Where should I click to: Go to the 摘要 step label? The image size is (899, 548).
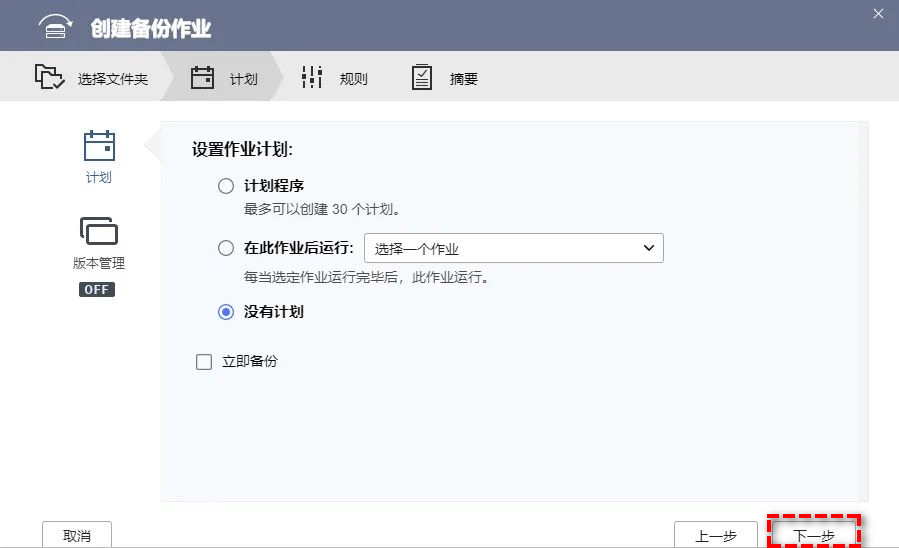click(463, 79)
